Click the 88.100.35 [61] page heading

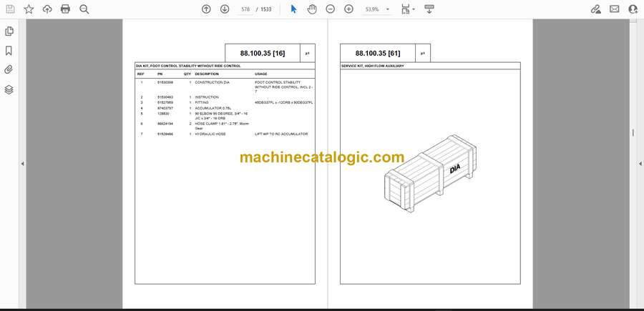377,54
